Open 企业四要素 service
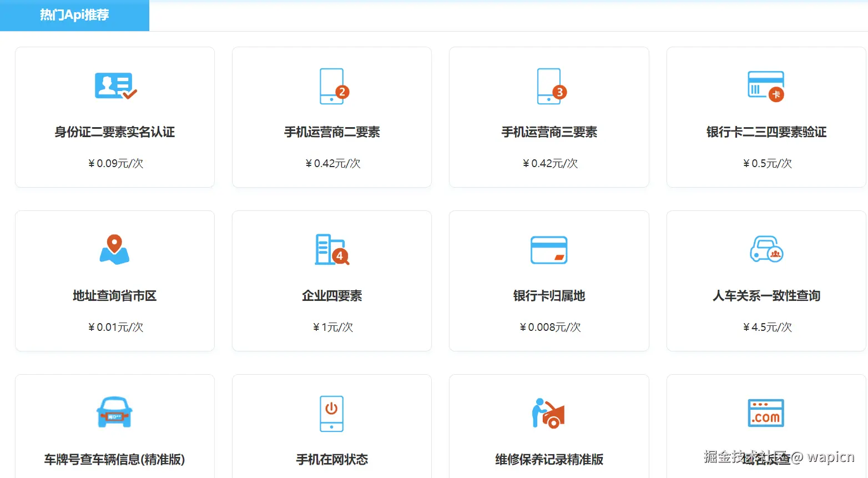The height and width of the screenshot is (478, 868). (332, 295)
